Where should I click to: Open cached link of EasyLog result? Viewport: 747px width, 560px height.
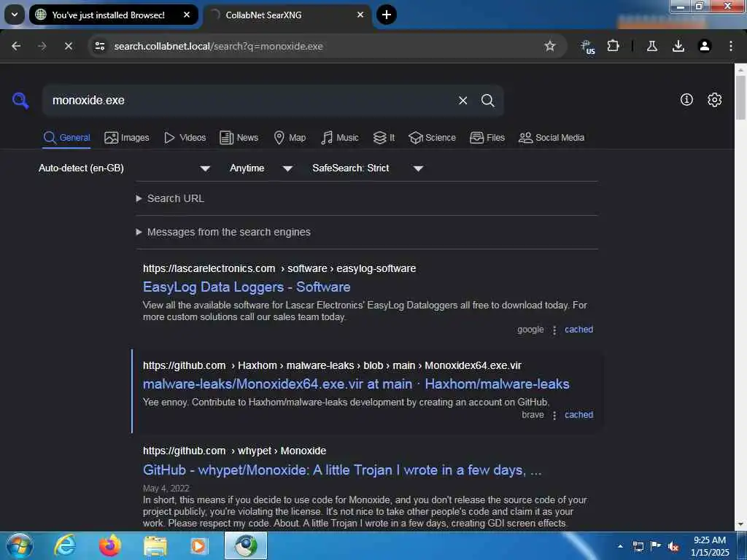point(578,330)
